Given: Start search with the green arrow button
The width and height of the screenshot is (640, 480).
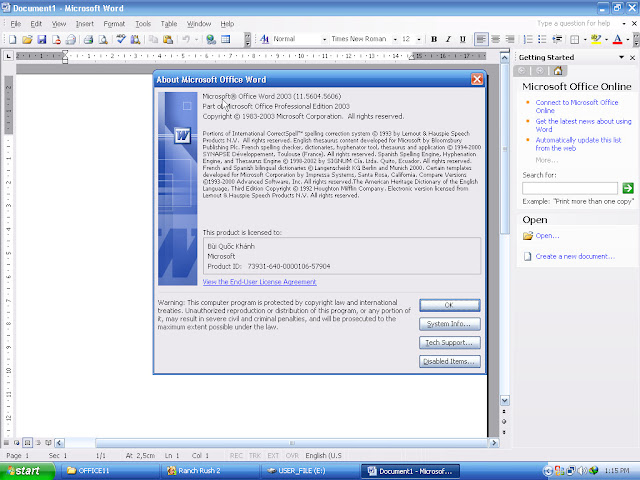Looking at the screenshot, I should 628,188.
